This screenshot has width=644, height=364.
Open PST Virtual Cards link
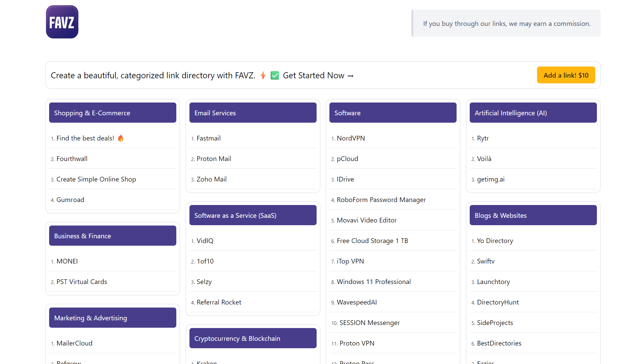point(81,282)
